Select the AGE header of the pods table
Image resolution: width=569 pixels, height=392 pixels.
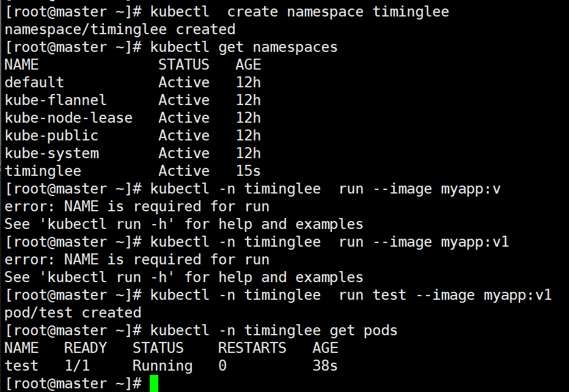click(326, 348)
